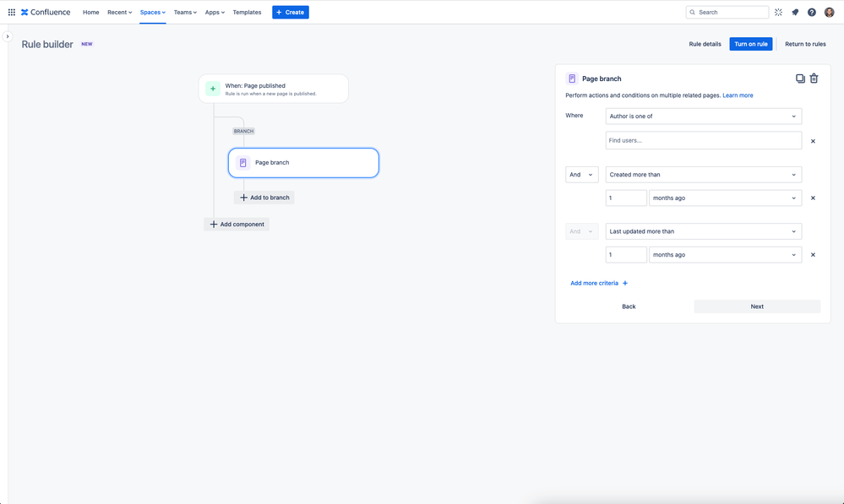Screen dimensions: 844x504
Task: Click the green plus trigger icon
Action: click(213, 89)
